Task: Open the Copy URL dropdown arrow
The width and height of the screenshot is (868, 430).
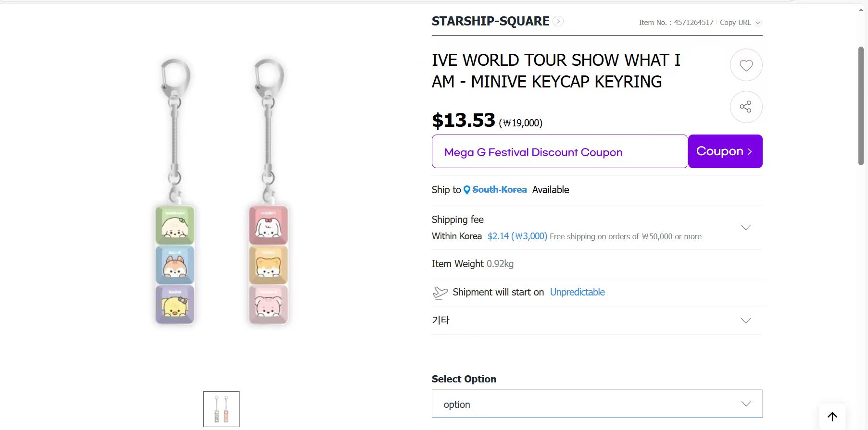Action: [x=758, y=23]
